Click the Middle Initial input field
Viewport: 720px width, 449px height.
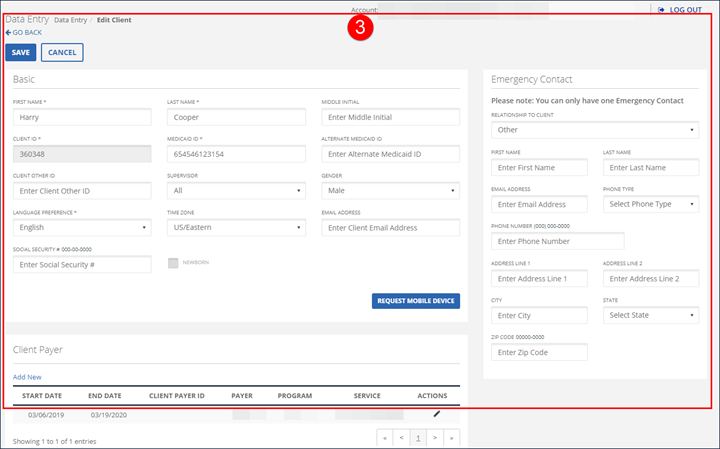(x=390, y=117)
